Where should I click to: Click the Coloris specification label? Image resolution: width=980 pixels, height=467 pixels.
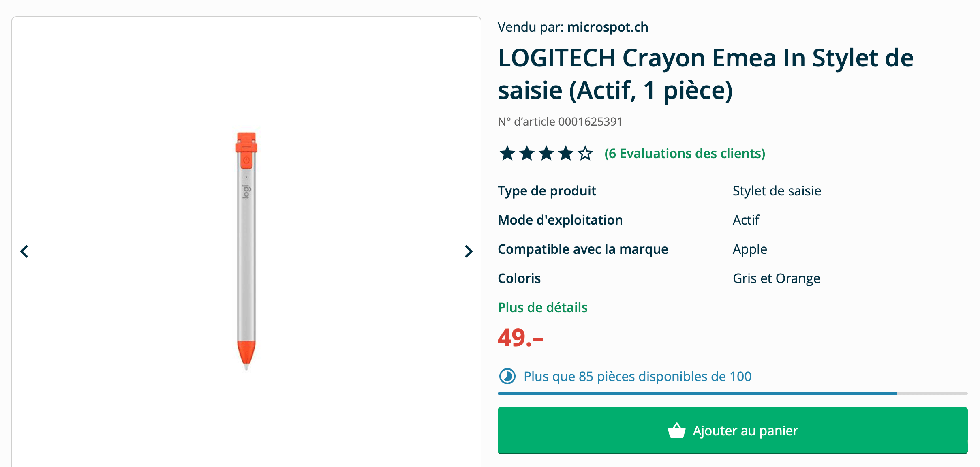519,278
